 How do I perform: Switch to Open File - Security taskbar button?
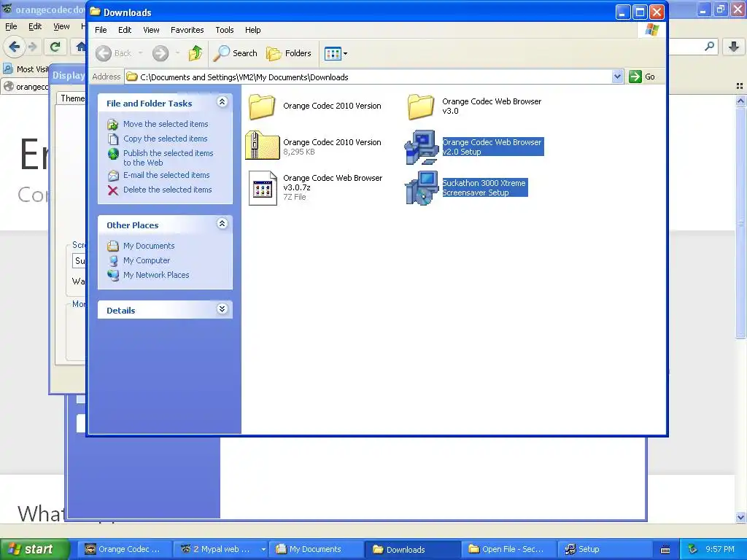(508, 549)
